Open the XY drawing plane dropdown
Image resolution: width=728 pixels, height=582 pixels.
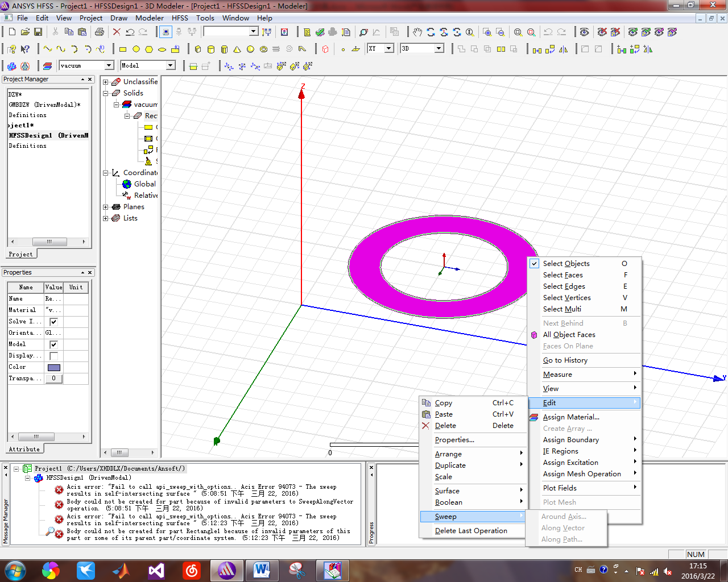(389, 48)
